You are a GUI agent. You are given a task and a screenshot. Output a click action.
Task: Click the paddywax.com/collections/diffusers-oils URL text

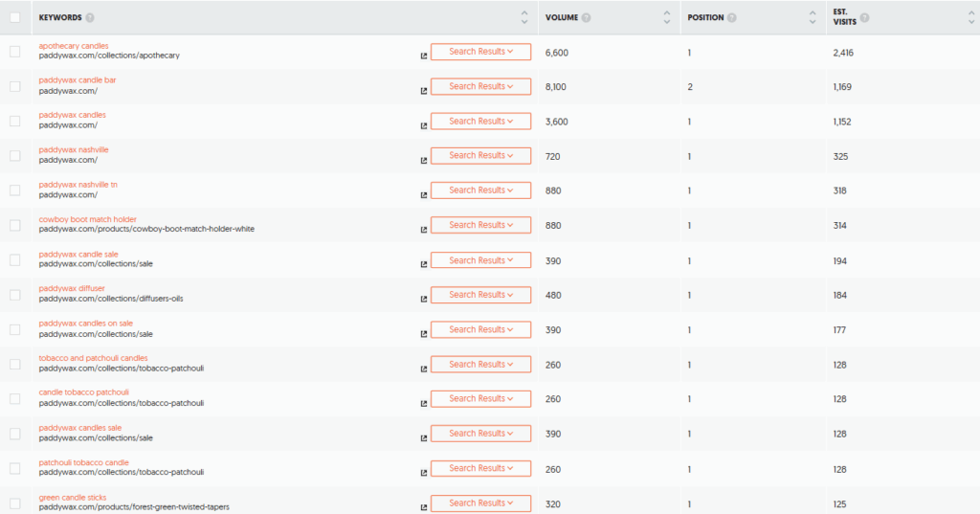pos(111,299)
